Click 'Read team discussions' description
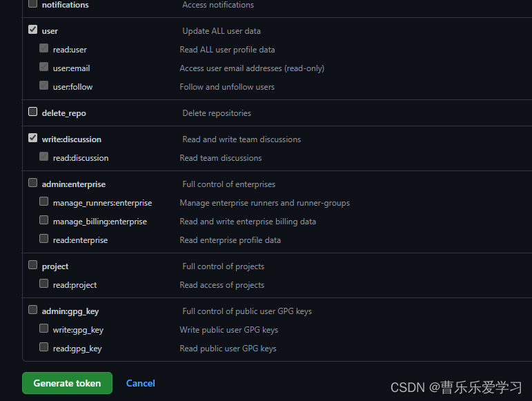The height and width of the screenshot is (401, 532). coord(221,158)
